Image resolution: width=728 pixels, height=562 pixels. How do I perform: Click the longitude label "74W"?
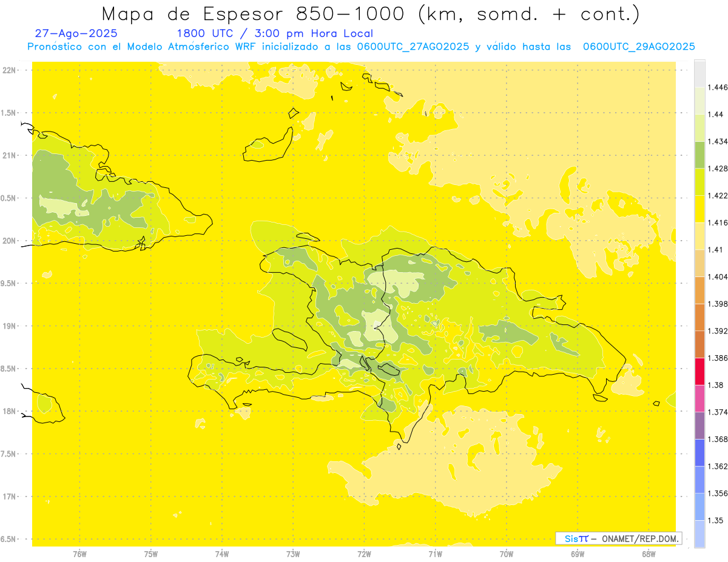[222, 554]
